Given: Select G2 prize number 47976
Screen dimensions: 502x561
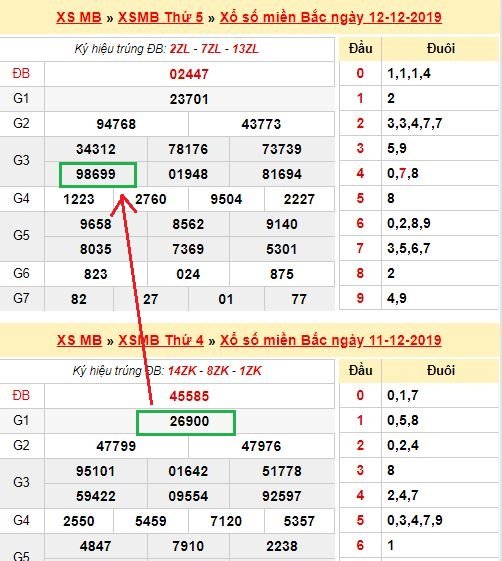Looking at the screenshot, I should click(261, 446).
